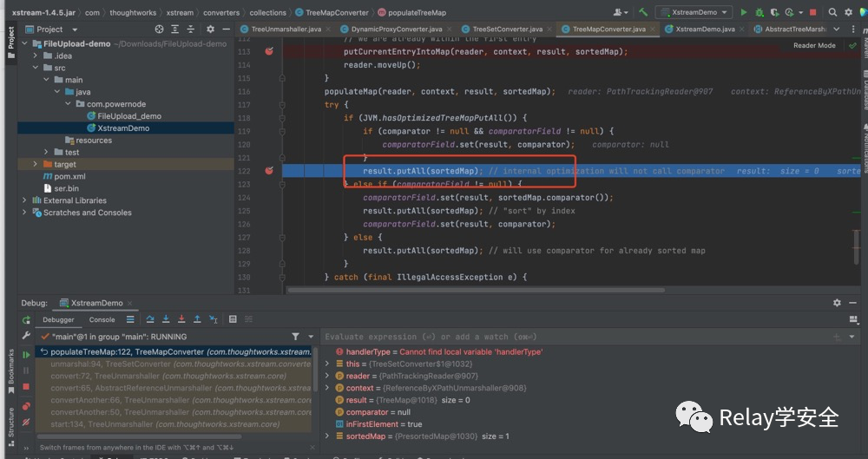The image size is (868, 459).
Task: Collapse the src folder
Action: 36,68
